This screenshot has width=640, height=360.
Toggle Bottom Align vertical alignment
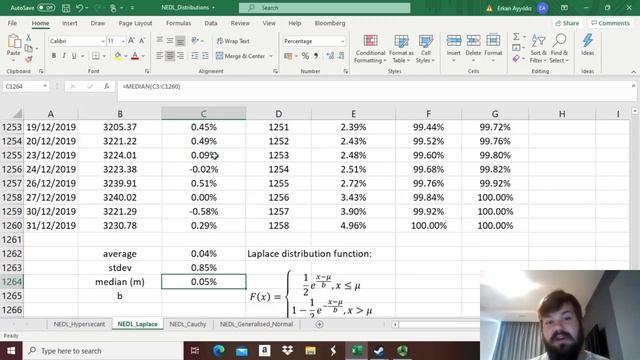[x=180, y=40]
